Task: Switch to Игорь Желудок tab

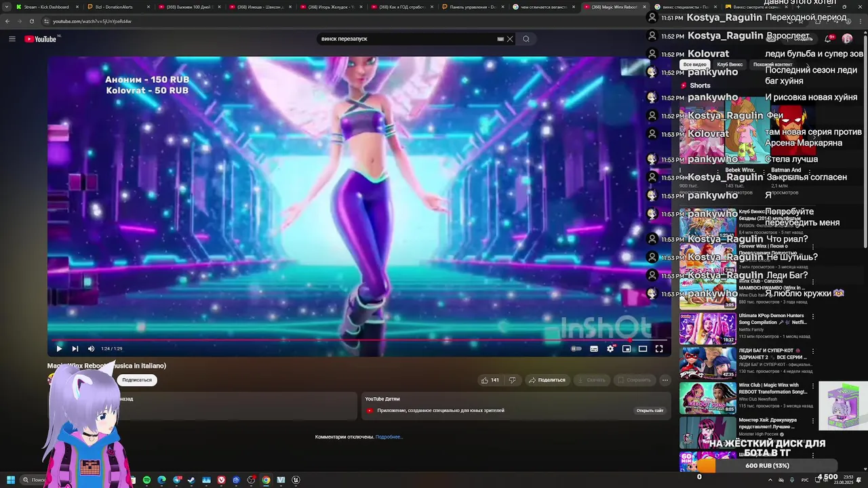Action: (x=330, y=7)
